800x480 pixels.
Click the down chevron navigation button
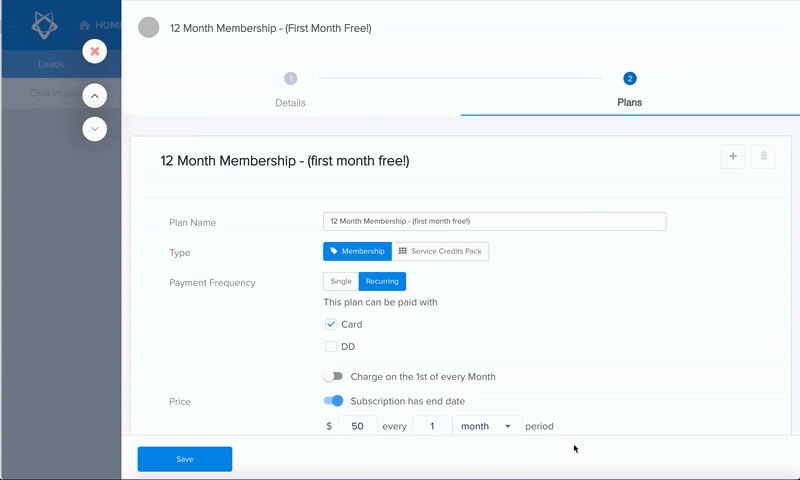click(94, 128)
